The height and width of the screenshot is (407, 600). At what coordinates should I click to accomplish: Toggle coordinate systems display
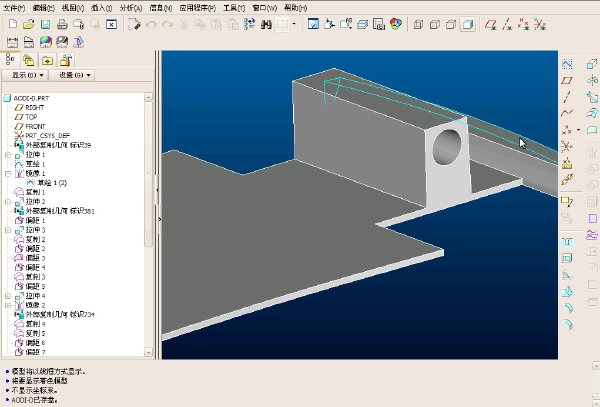(x=540, y=25)
